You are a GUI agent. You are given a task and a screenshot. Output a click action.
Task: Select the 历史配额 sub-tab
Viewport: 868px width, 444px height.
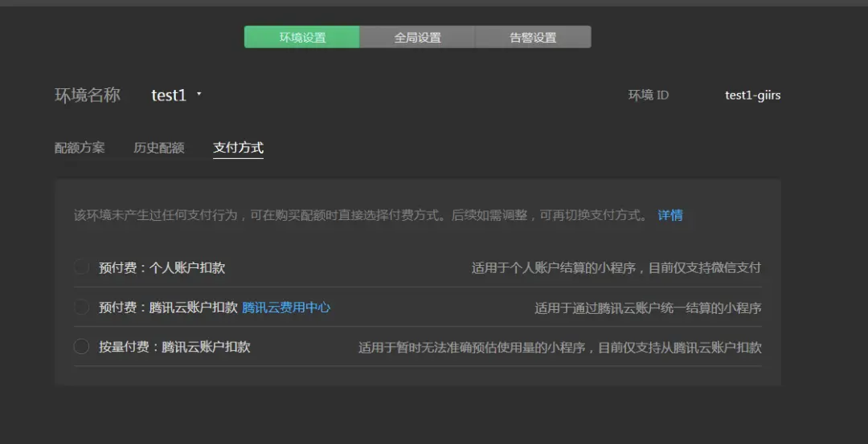pyautogui.click(x=159, y=148)
